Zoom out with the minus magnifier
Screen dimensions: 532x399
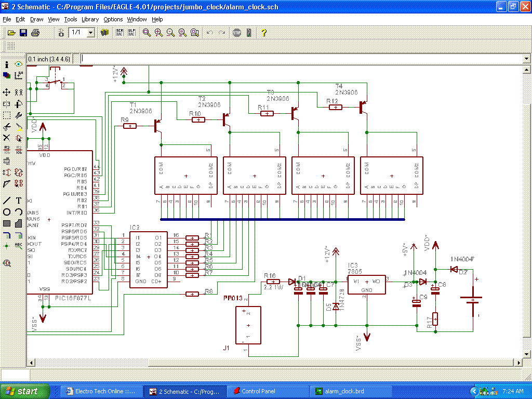[x=170, y=33]
